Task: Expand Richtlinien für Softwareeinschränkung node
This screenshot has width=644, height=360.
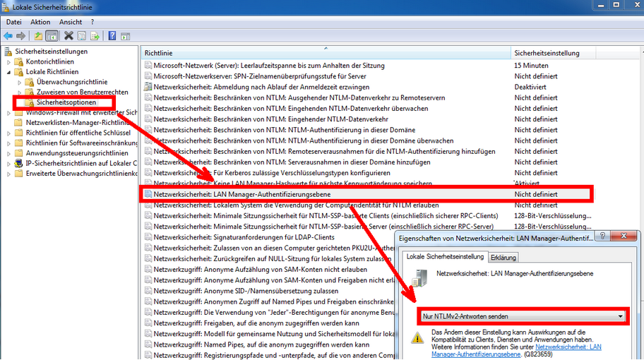Action: tap(8, 144)
